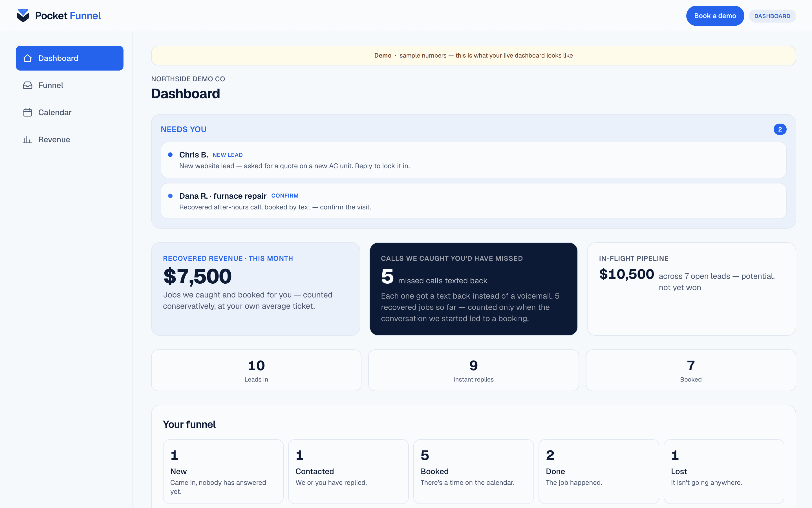The image size is (812, 508).
Task: Click the NEW LEAD tag
Action: 228,155
